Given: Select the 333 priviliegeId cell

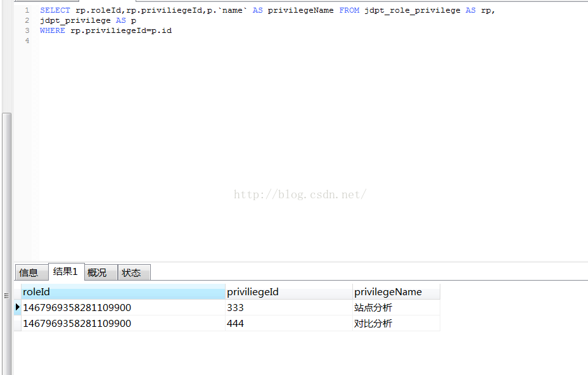Looking at the screenshot, I should coord(289,307).
